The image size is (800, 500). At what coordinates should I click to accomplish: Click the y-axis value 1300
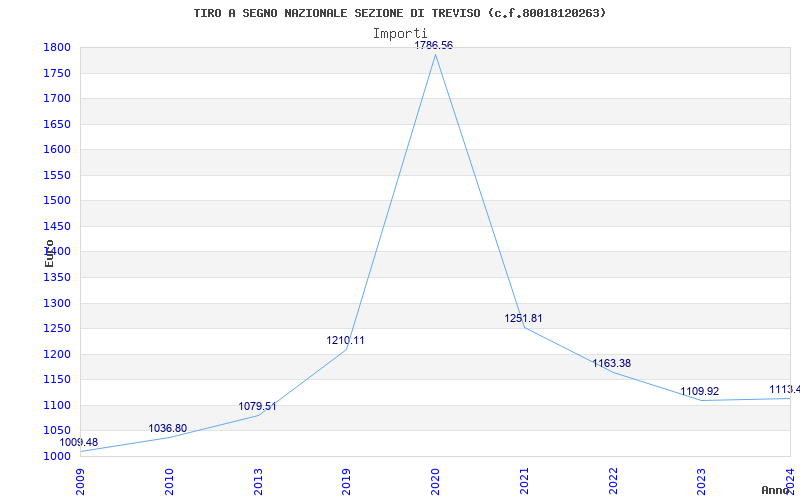click(x=57, y=304)
